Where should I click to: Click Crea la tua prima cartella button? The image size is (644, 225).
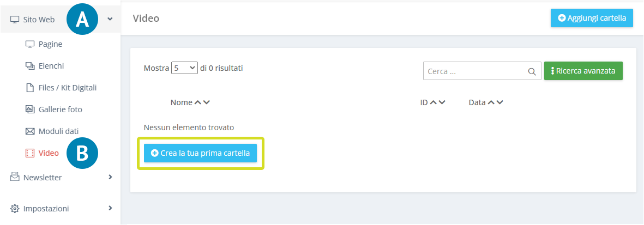point(201,153)
